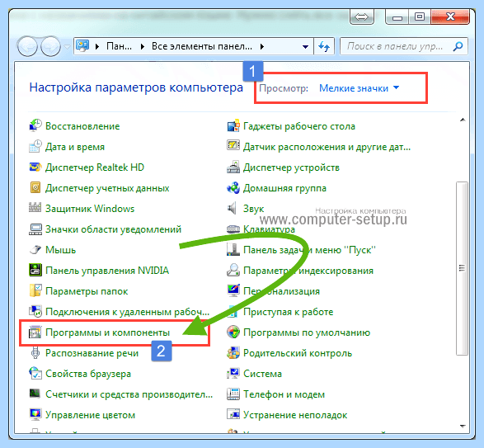Image resolution: width=484 pixels, height=448 pixels.
Task: Click the Гаджеты рабочего стола icon
Action: (233, 125)
